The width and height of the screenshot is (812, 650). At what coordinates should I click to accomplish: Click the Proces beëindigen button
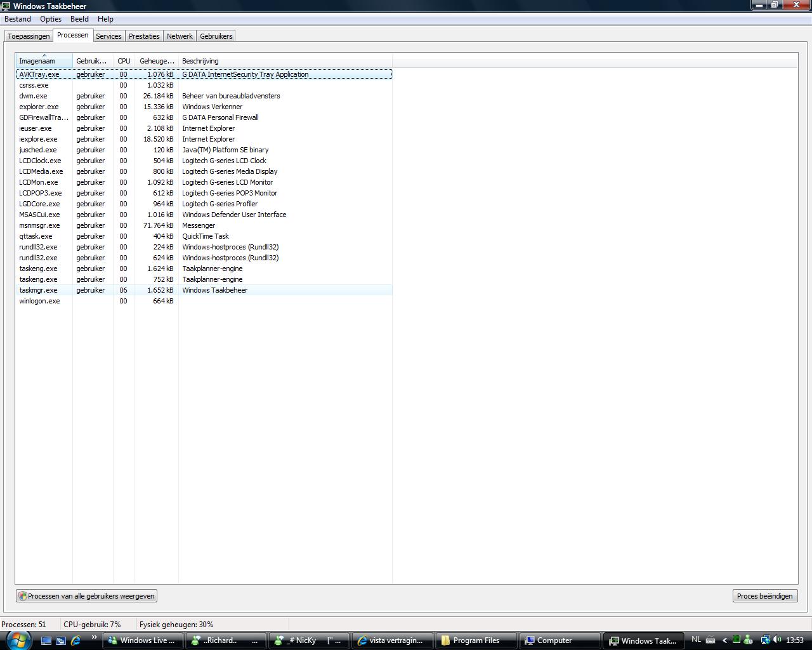(x=764, y=596)
